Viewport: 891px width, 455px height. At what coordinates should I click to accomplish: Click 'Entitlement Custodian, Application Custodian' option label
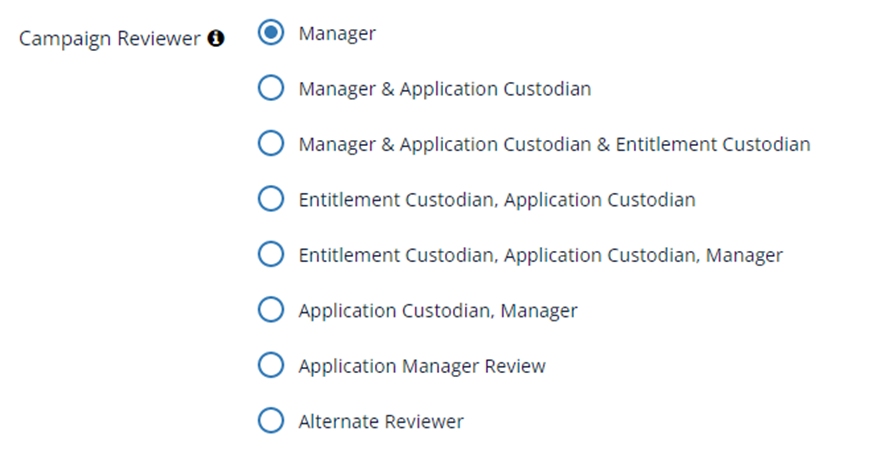pyautogui.click(x=497, y=200)
